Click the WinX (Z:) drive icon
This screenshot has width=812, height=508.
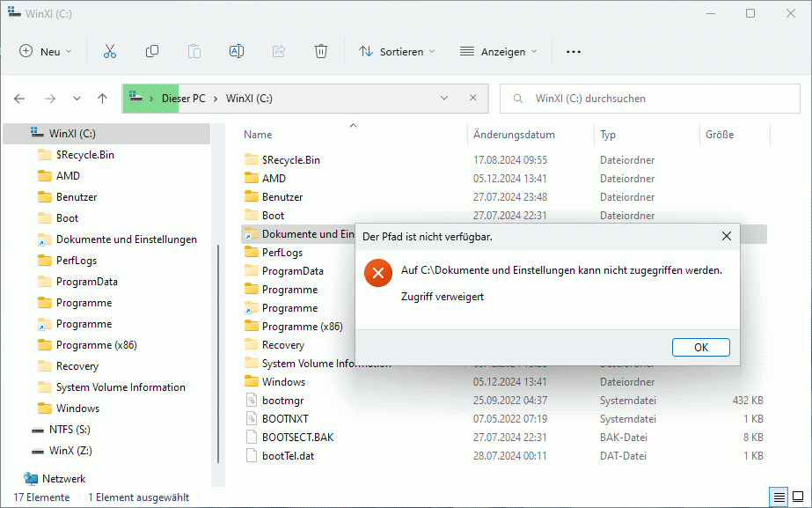38,451
